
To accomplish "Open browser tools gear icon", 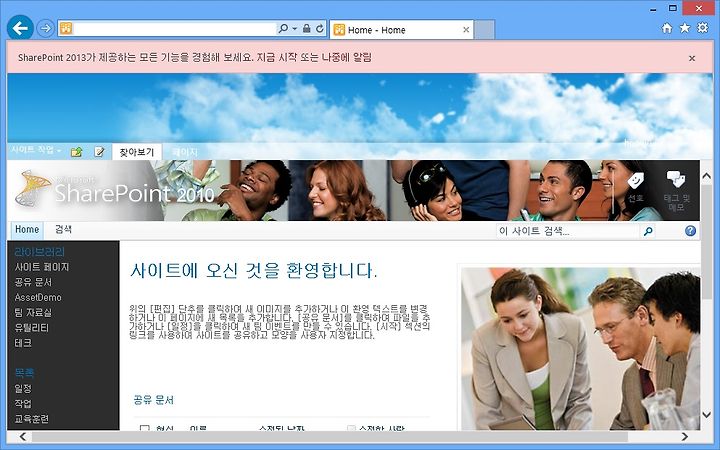I will click(703, 28).
